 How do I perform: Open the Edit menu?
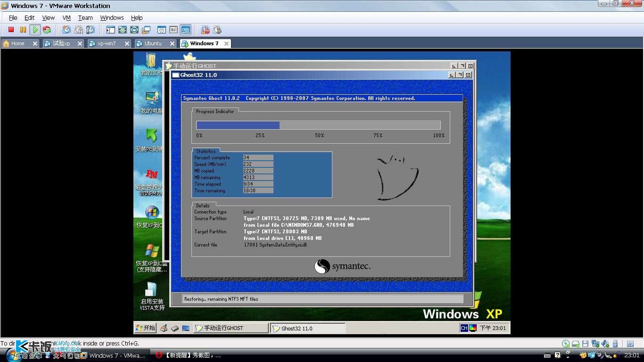[x=29, y=17]
